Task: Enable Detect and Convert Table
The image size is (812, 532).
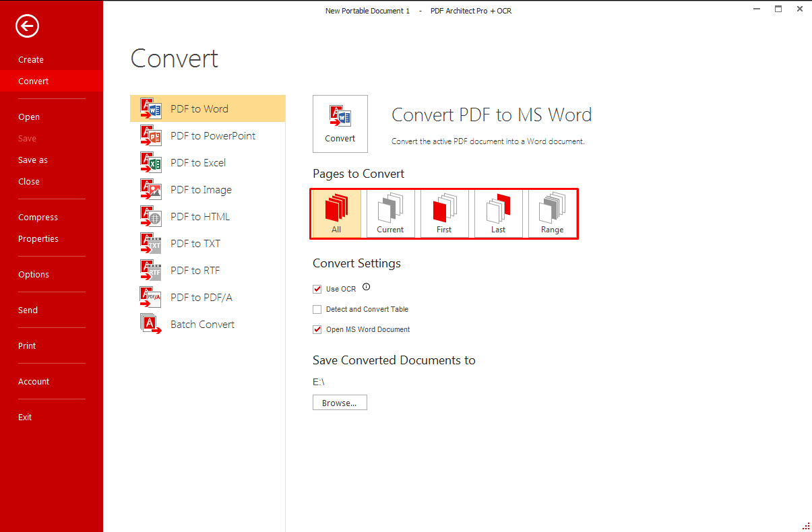Action: pyautogui.click(x=317, y=309)
